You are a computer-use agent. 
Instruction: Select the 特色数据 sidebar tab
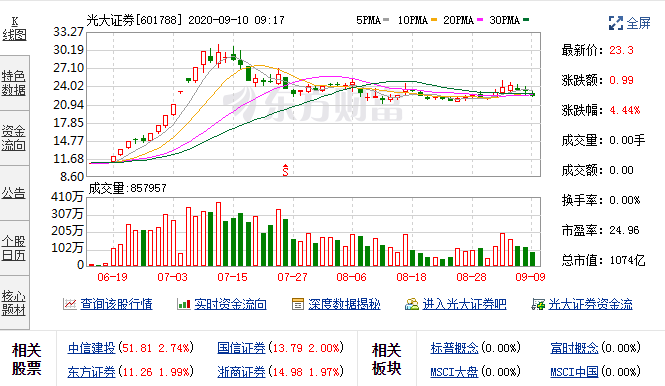[x=14, y=83]
